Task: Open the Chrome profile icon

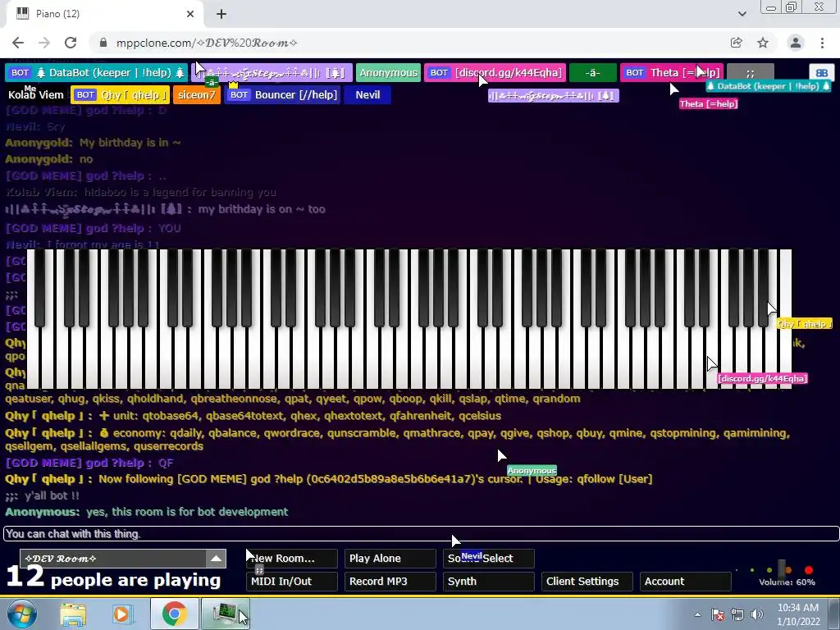Action: point(796,43)
